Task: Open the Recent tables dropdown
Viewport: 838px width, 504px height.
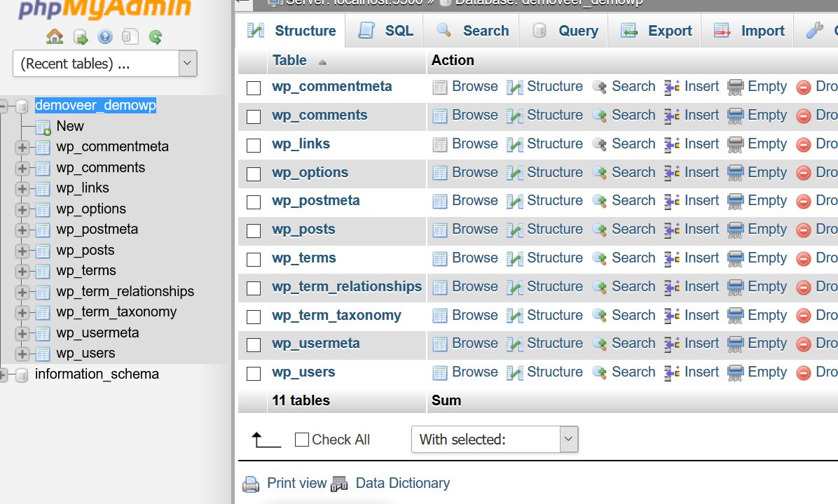Action: pyautogui.click(x=186, y=62)
